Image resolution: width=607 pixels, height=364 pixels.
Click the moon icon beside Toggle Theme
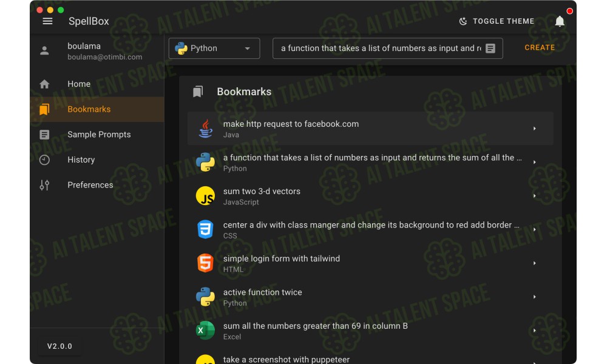pyautogui.click(x=463, y=21)
